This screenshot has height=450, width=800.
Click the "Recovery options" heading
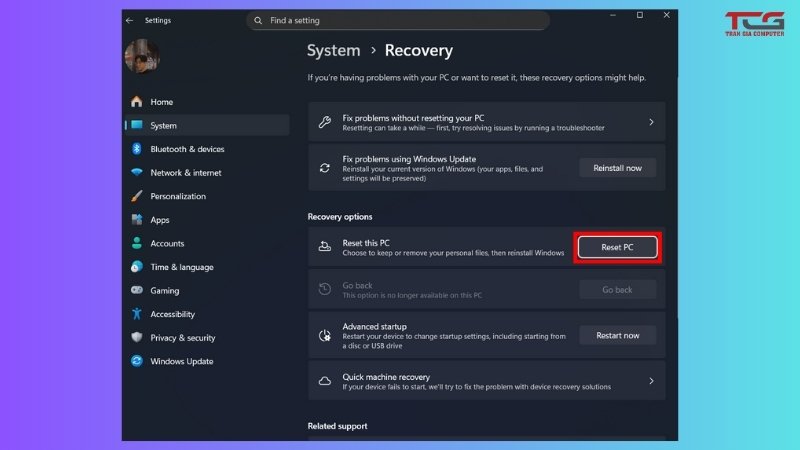pyautogui.click(x=340, y=217)
